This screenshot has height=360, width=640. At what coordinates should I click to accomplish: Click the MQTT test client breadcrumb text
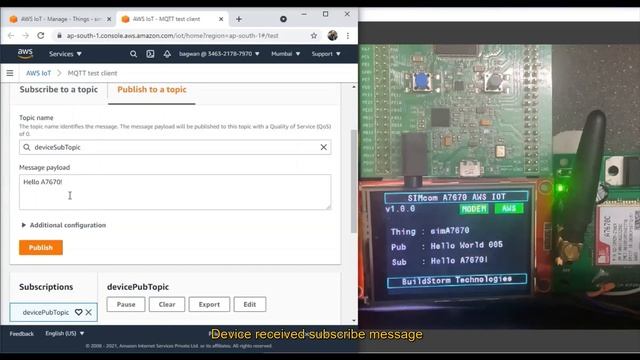pos(92,73)
